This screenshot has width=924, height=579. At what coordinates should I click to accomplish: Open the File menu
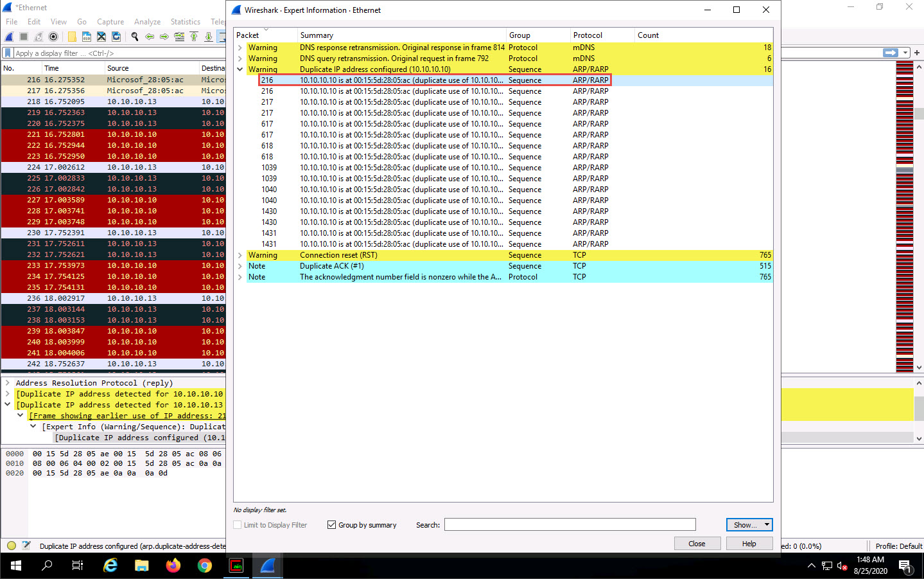point(12,22)
